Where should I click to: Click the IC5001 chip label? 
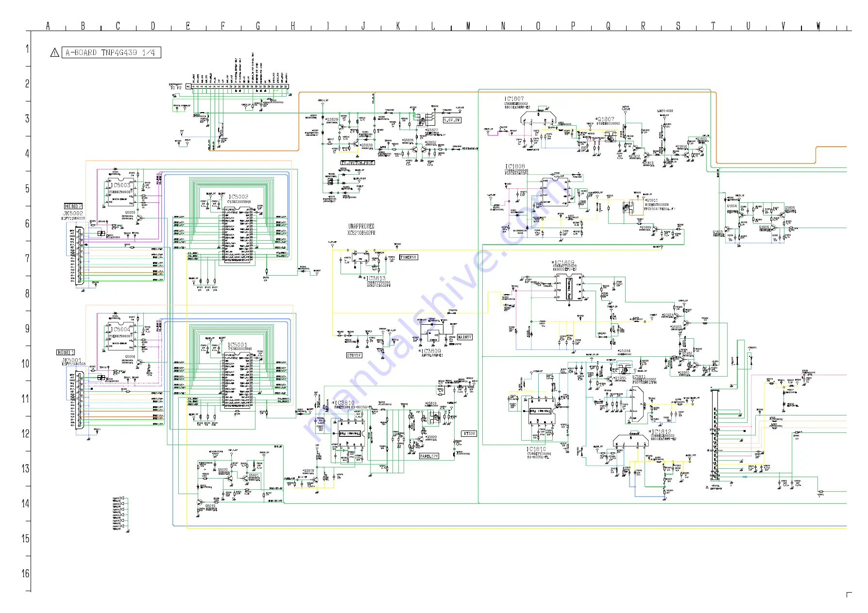click(238, 345)
